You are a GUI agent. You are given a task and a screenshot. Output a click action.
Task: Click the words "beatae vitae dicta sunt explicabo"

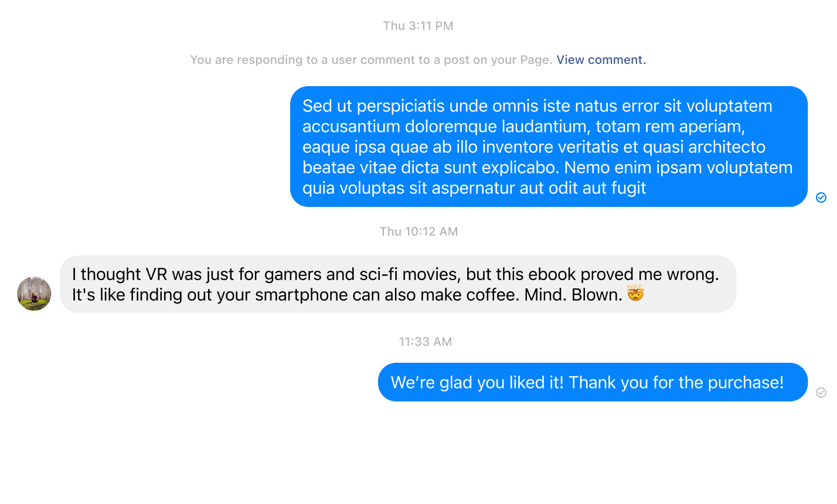coord(430,168)
